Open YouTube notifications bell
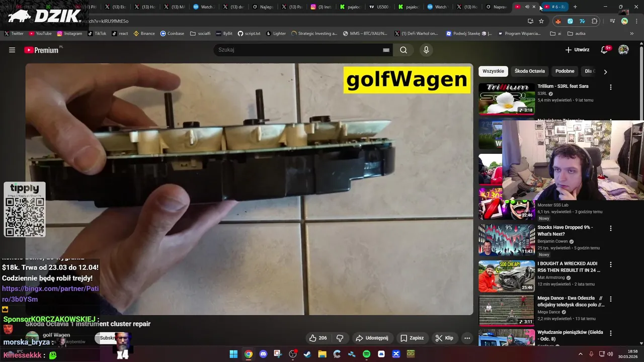 605,50
